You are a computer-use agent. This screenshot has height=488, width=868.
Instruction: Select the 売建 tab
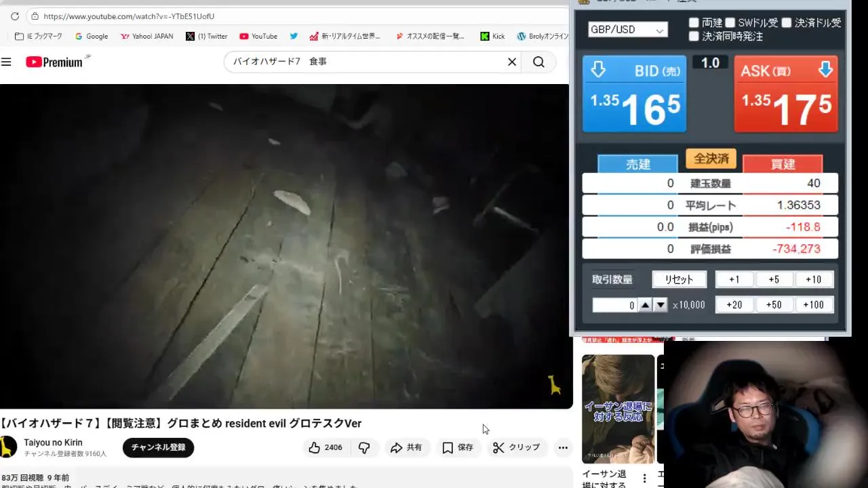tap(637, 164)
